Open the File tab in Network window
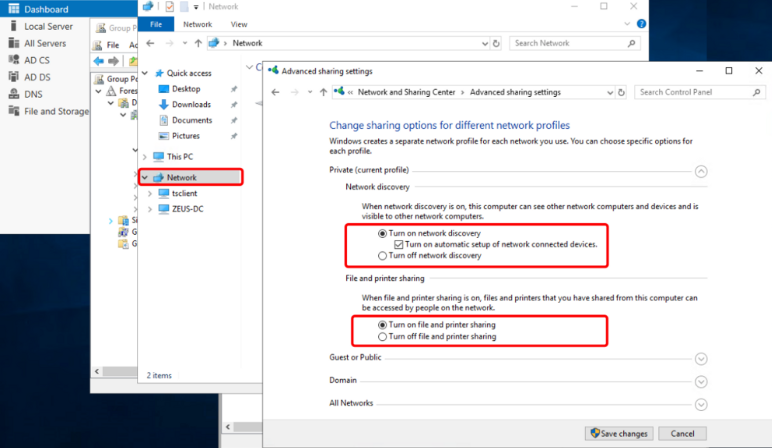772x448 pixels. [x=155, y=23]
